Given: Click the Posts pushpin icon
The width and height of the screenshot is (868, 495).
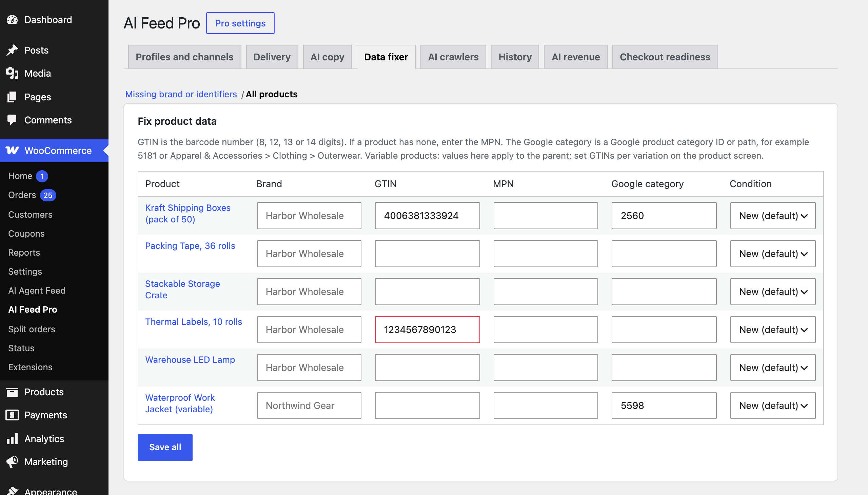Looking at the screenshot, I should click(x=12, y=50).
